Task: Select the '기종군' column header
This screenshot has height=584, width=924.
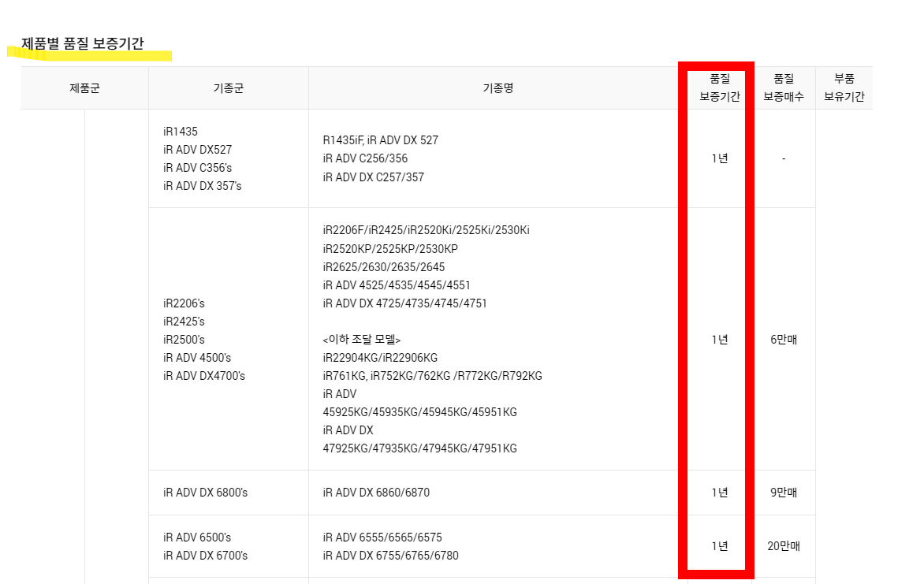Action: click(229, 87)
